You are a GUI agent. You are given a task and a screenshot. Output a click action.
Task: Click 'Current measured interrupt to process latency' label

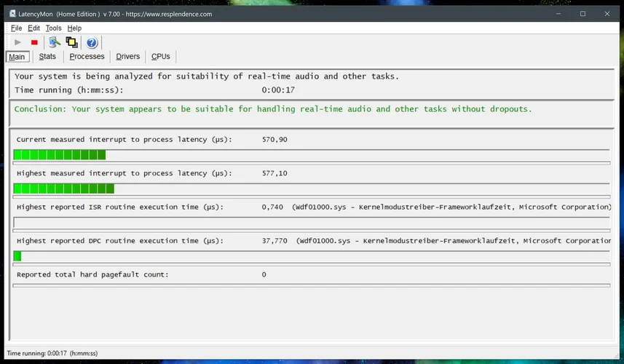pyautogui.click(x=125, y=140)
